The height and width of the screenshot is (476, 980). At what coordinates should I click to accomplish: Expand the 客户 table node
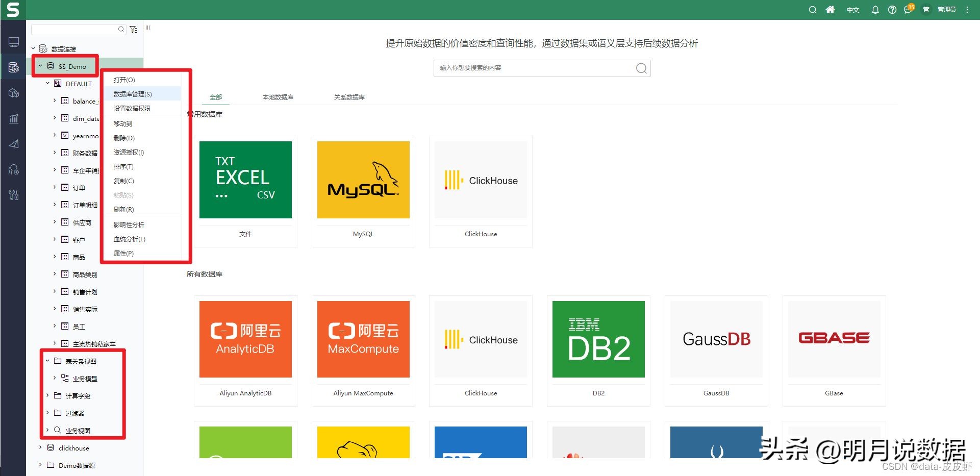click(x=55, y=239)
